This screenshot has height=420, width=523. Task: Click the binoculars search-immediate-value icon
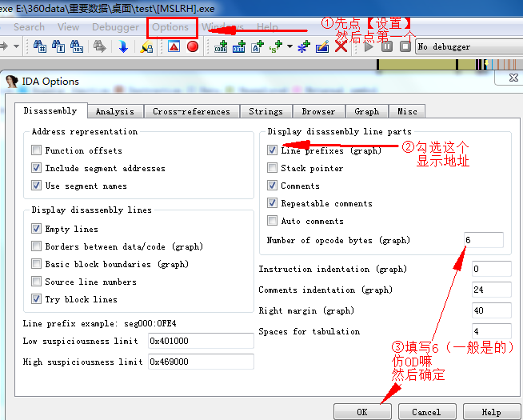point(40,46)
